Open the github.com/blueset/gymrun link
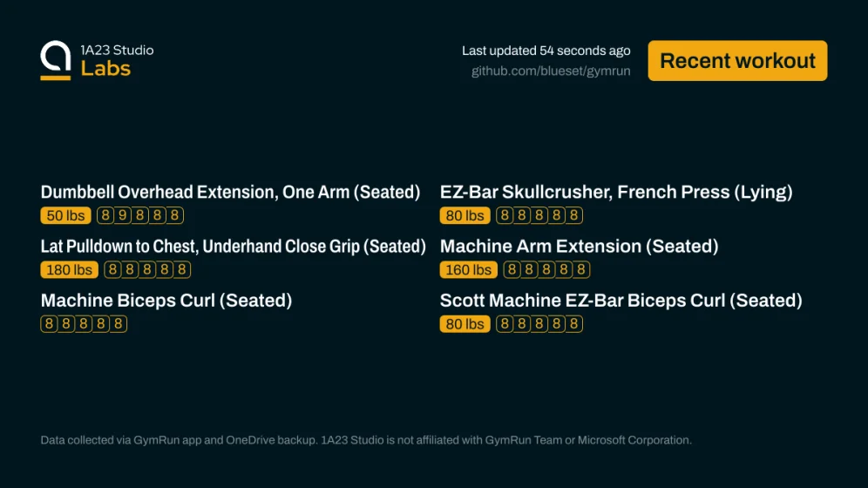 coord(550,71)
